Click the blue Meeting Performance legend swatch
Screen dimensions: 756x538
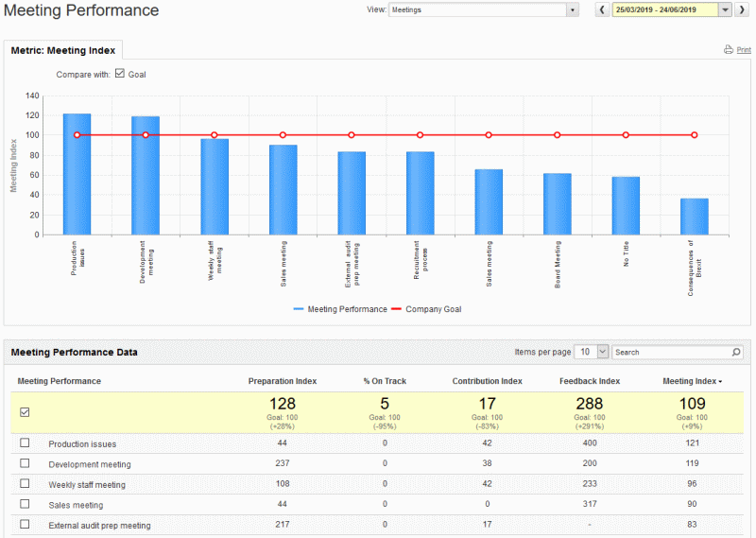pyautogui.click(x=299, y=309)
